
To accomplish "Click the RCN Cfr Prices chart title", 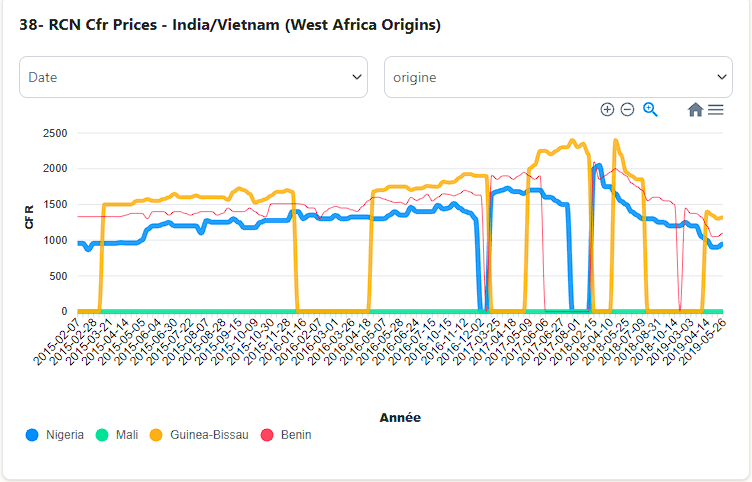I will (230, 25).
